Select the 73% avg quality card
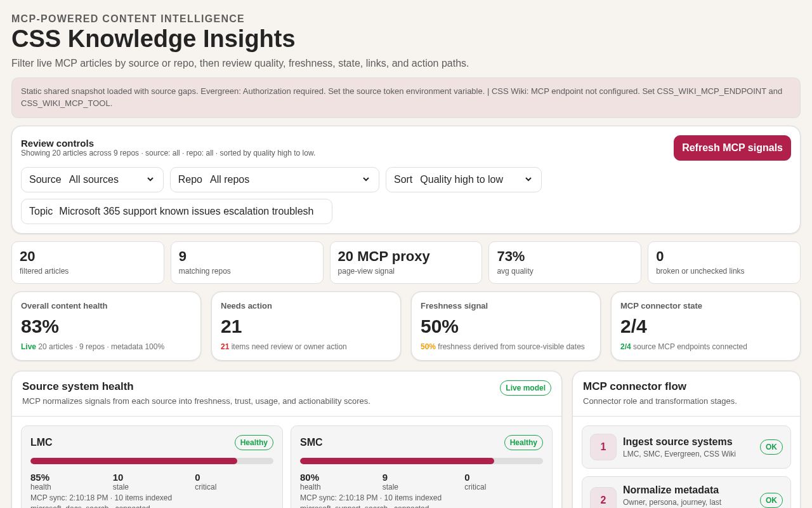Image resolution: width=812 pixels, height=508 pixels. tap(565, 262)
